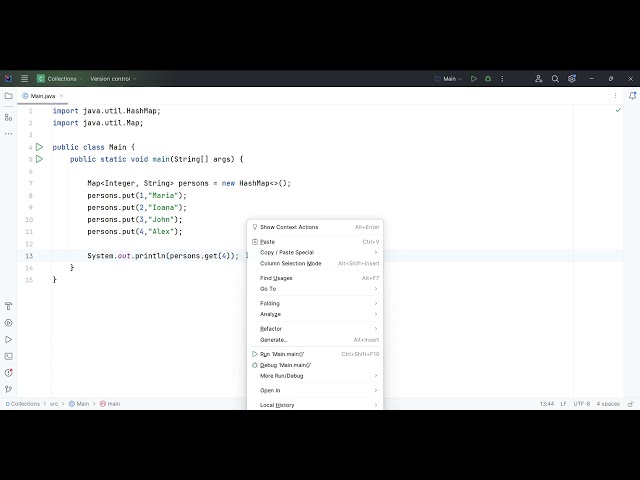Viewport: 640px width, 480px height.
Task: Change UTF-8 file encoding
Action: tap(582, 404)
